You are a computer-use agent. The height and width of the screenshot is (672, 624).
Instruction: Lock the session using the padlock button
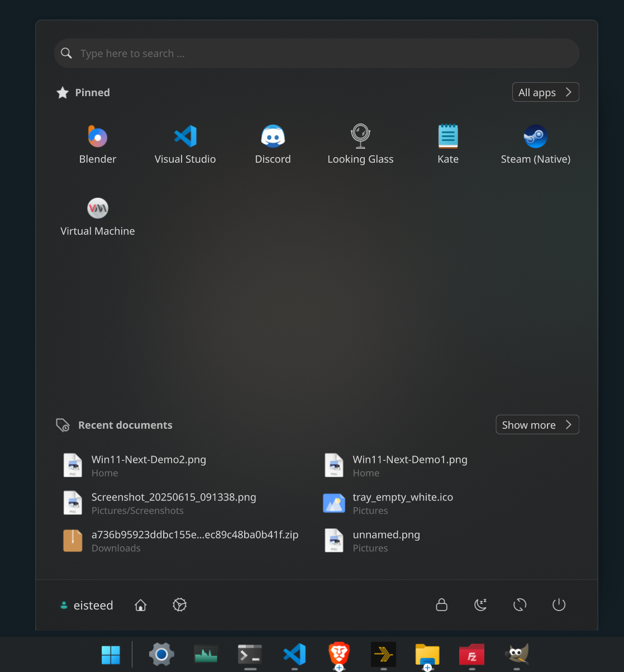[441, 605]
